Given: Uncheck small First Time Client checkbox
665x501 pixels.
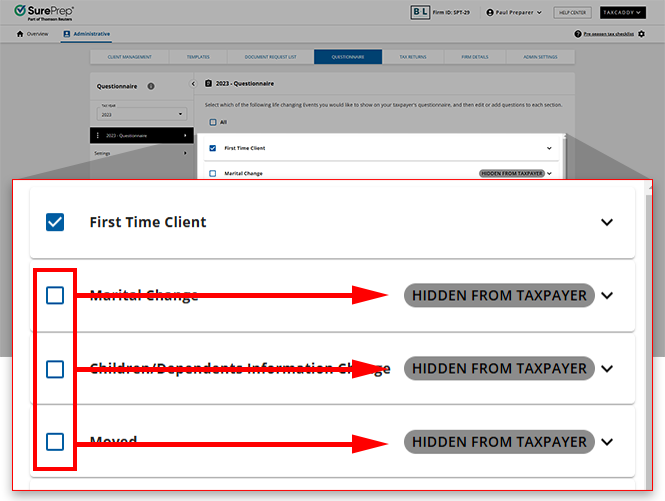Looking at the screenshot, I should tap(213, 148).
